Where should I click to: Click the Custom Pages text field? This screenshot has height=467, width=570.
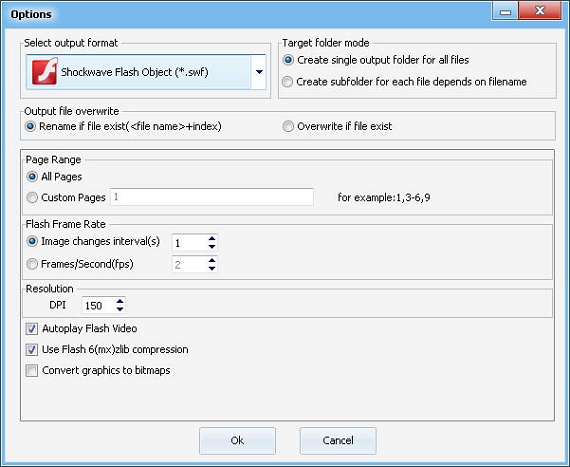tap(212, 197)
